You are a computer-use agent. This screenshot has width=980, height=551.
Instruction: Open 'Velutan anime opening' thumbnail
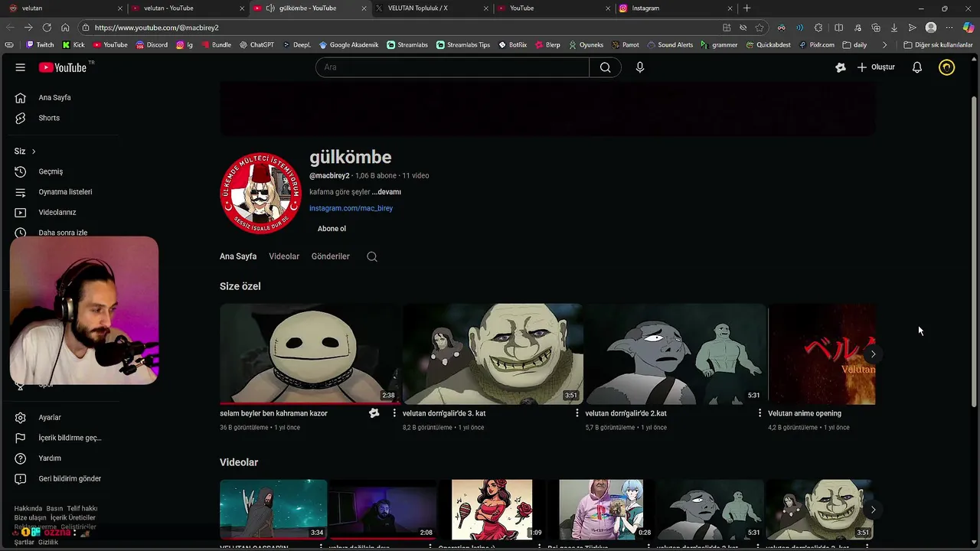tap(822, 354)
